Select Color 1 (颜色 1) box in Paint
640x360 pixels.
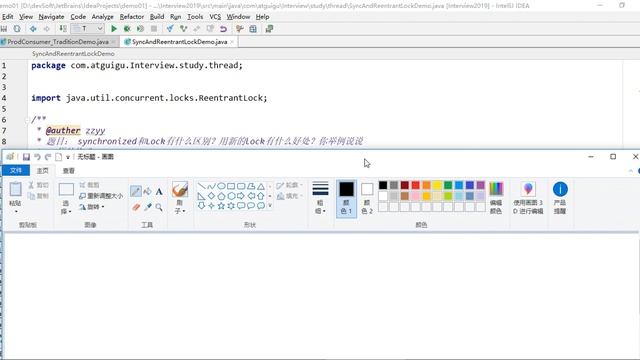click(x=347, y=198)
